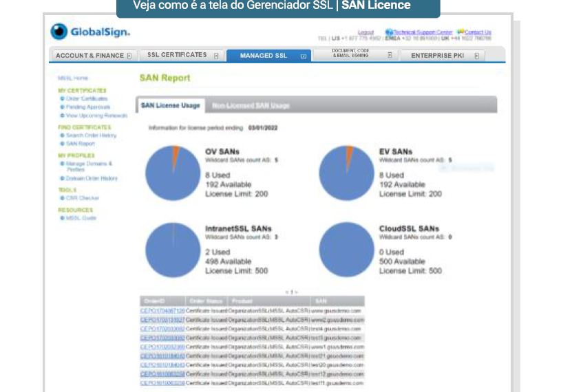Click the "EV SANs" heading text
This screenshot has width=561, height=392.
[396, 151]
